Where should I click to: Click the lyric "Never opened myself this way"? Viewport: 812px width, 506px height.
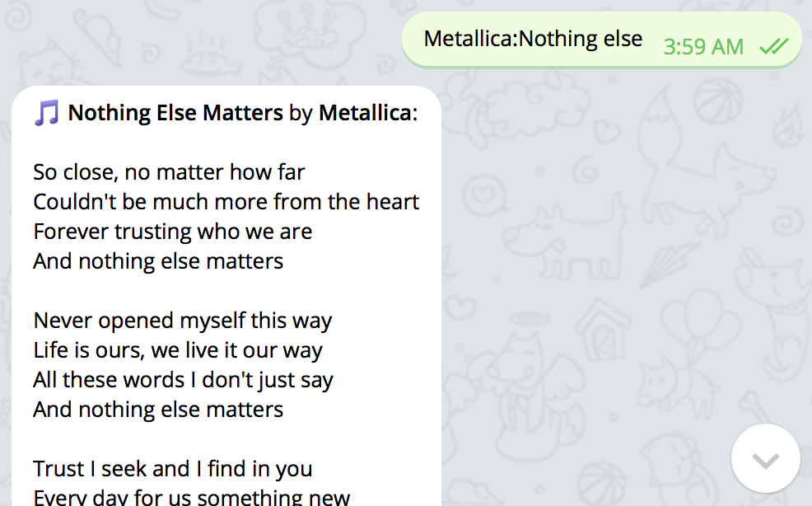pos(182,321)
